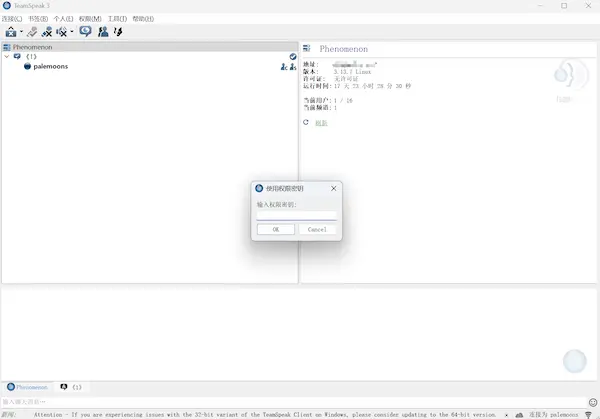Open the connect button dropdown arrow
The height and width of the screenshot is (419, 600).
point(20,33)
